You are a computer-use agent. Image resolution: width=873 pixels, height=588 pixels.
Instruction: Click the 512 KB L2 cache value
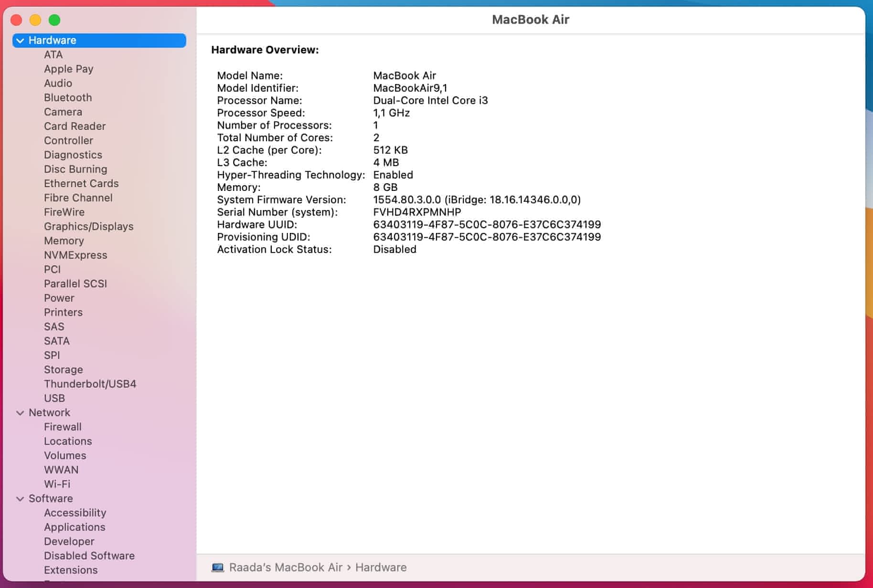click(x=391, y=150)
